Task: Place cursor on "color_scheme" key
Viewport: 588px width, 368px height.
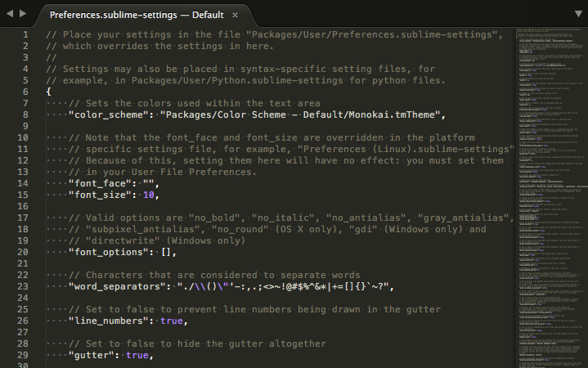Action: [x=109, y=114]
